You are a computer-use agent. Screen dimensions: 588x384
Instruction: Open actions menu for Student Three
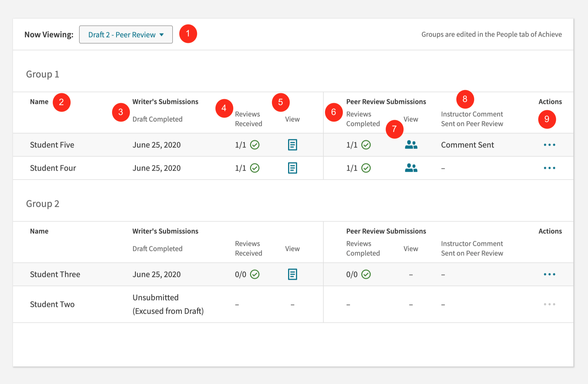pos(549,274)
